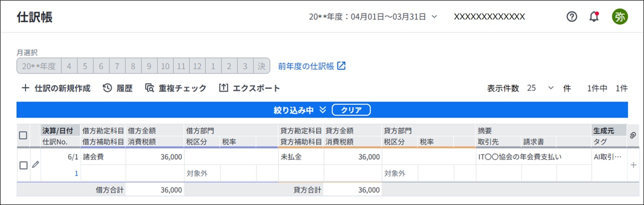Open the 表示件数 25 dropdown
Screen dimensions: 644x205
coord(540,88)
